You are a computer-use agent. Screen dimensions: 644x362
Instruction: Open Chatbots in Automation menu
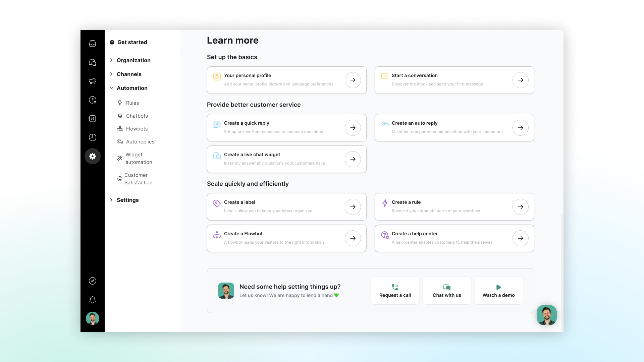point(137,116)
